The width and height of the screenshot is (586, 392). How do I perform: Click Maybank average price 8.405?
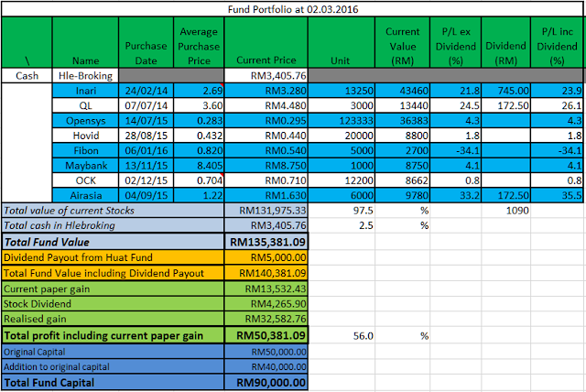(x=199, y=166)
